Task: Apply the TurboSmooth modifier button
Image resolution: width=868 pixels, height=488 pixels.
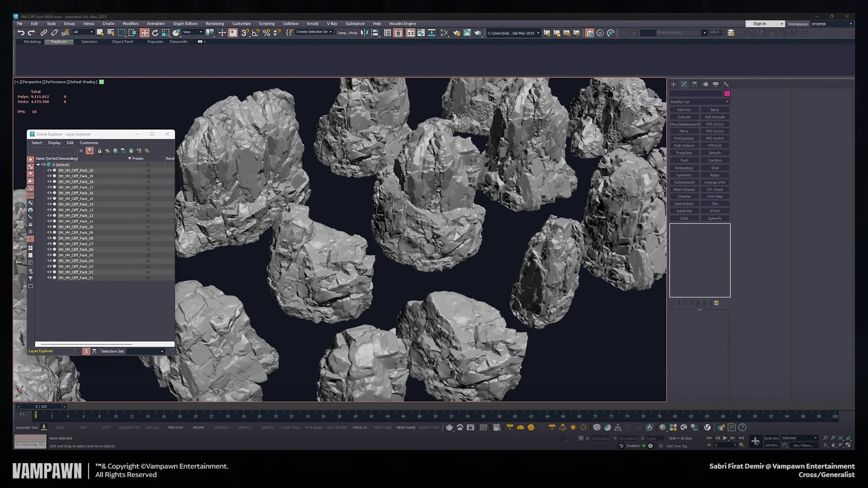Action: pyautogui.click(x=684, y=182)
